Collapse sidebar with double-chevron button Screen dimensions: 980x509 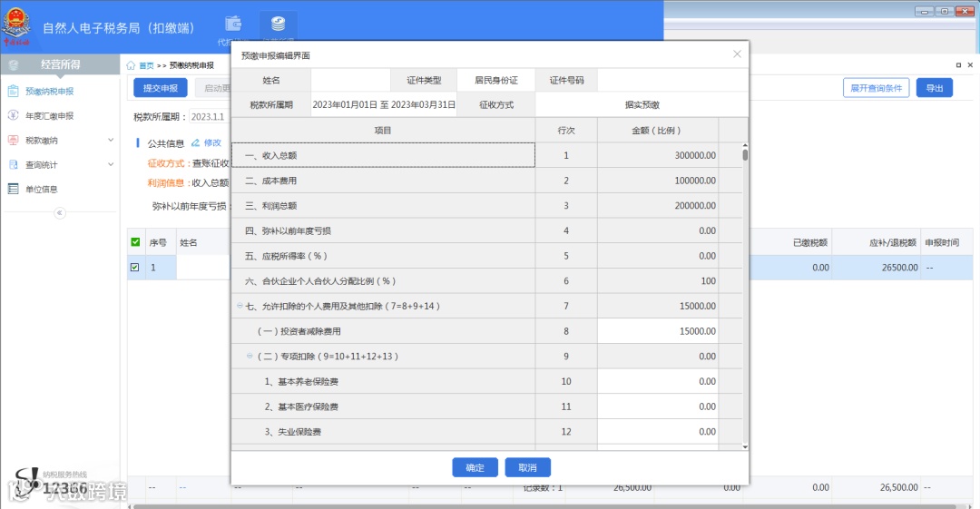click(x=59, y=213)
